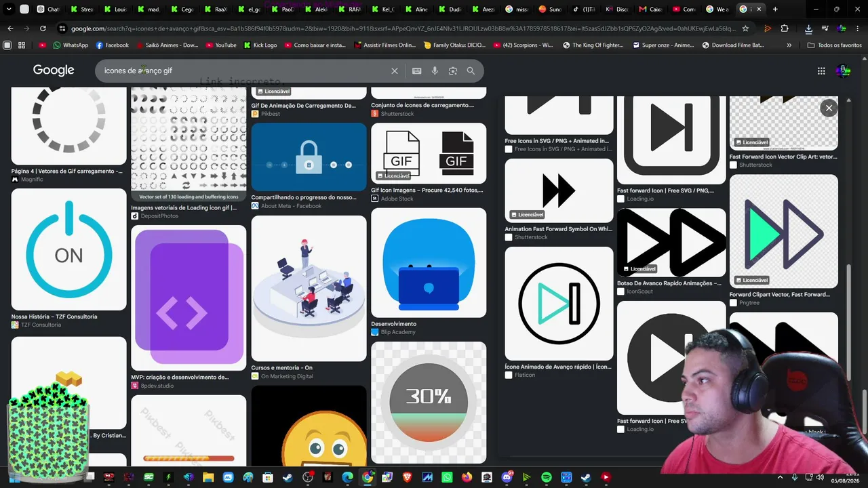
Task: Open the Kick Logo bookmark
Action: coord(259,45)
